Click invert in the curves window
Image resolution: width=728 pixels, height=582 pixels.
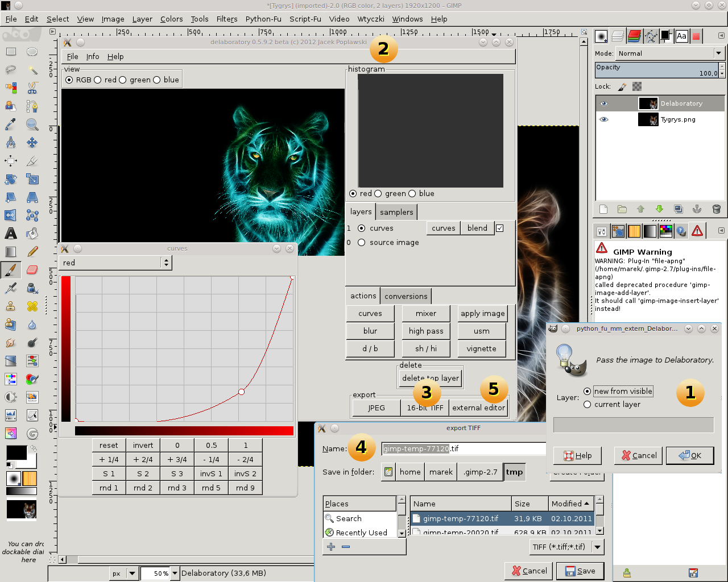pos(143,446)
